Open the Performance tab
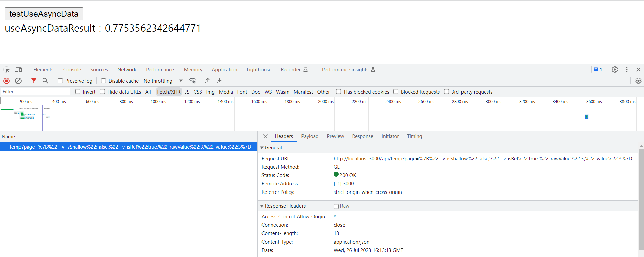The width and height of the screenshot is (644, 257). pos(160,70)
